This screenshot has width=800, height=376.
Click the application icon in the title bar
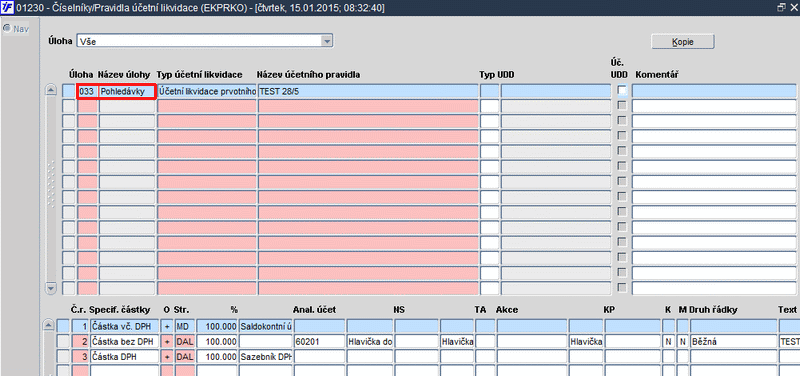click(8, 8)
